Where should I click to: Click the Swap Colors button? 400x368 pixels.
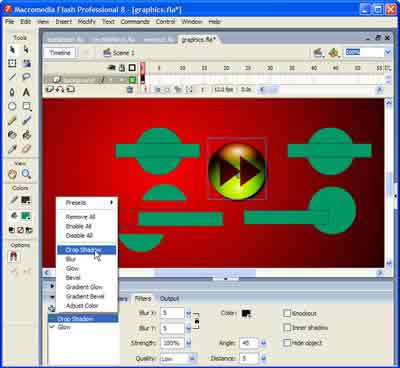tap(29, 230)
